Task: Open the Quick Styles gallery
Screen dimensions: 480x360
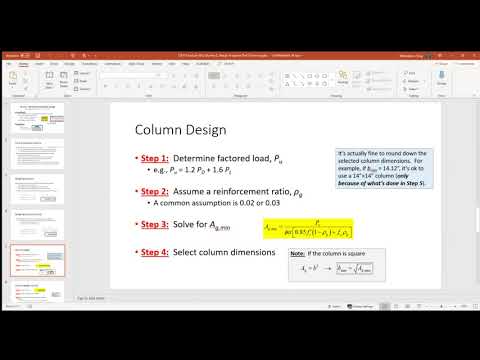Action: [356, 79]
